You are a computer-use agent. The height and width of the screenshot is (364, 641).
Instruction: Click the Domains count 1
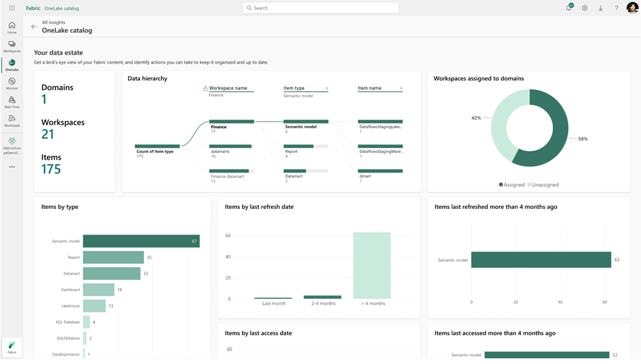click(44, 99)
